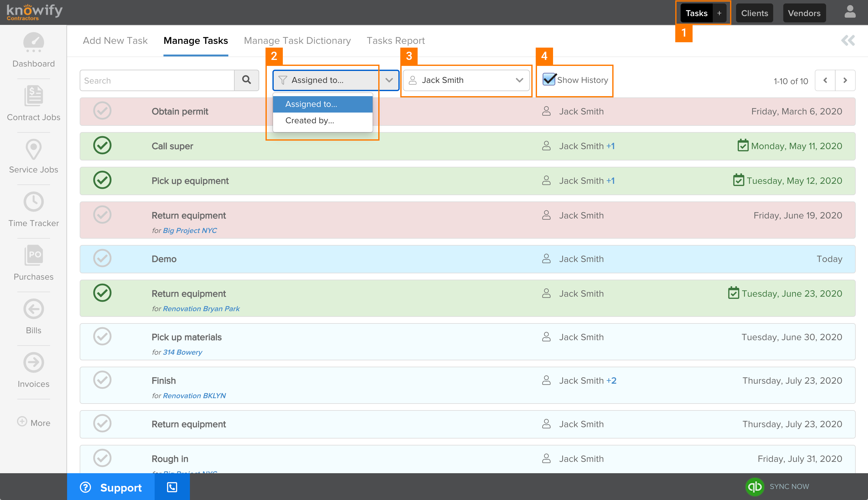Show the +1 extra assignee on Call super
The width and height of the screenshot is (868, 500).
(x=610, y=146)
